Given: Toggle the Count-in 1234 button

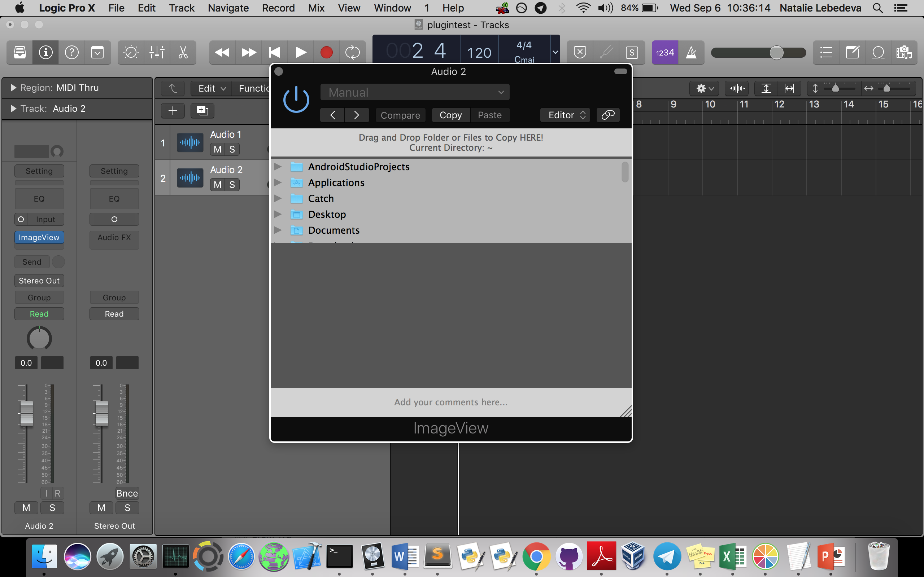Looking at the screenshot, I should click(665, 52).
